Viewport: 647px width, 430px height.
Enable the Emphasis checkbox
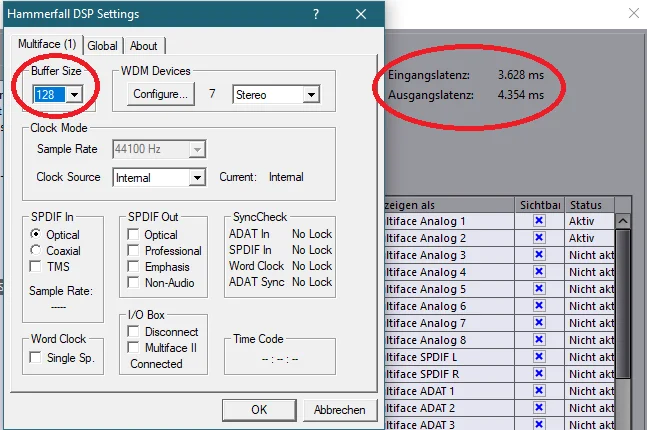133,267
